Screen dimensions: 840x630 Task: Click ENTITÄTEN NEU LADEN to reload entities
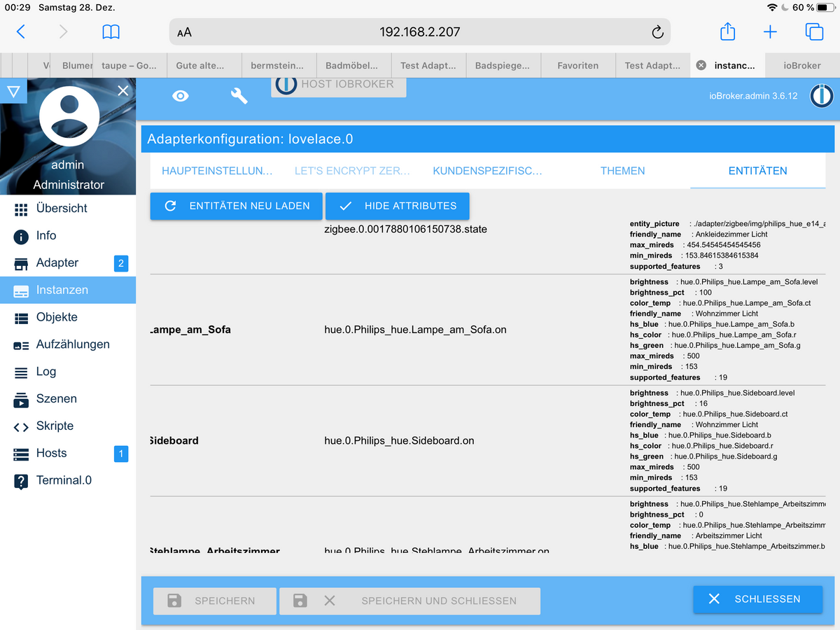[237, 206]
